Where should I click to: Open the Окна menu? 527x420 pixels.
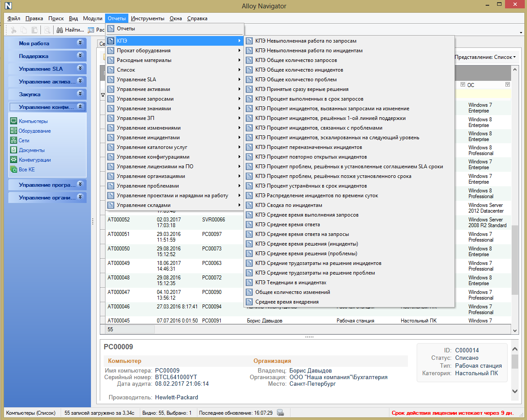pyautogui.click(x=176, y=18)
